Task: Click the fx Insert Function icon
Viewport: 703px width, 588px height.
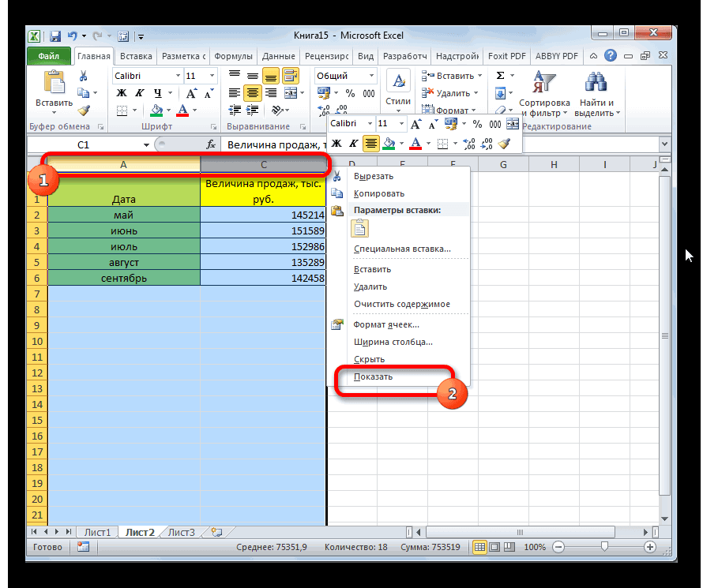Action: pyautogui.click(x=211, y=144)
